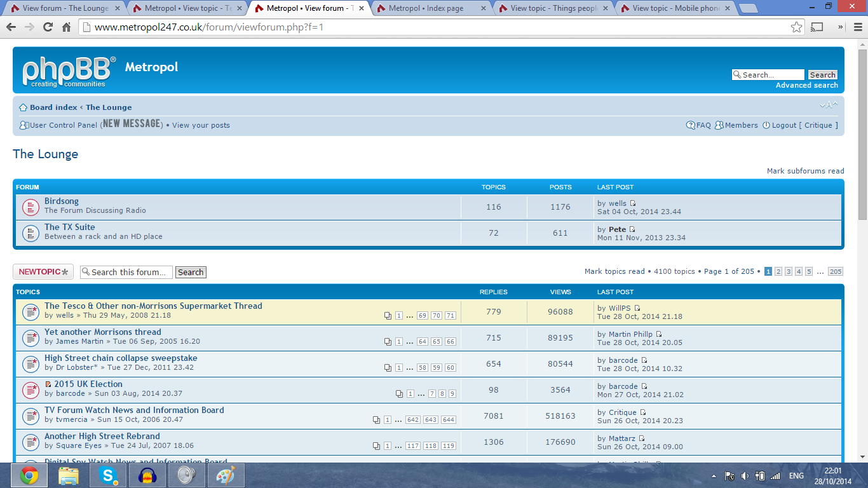Go to page 205 of topics
Screen dimensions: 868x488
835,271
